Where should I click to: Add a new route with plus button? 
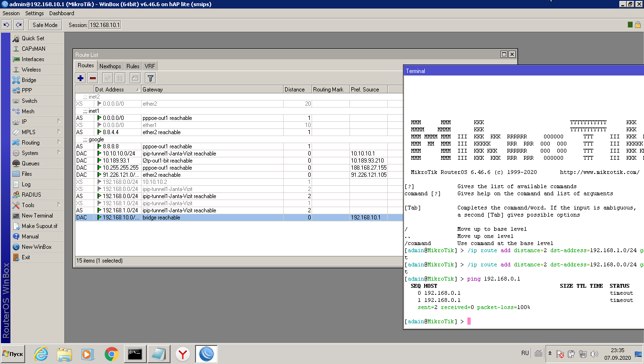(80, 78)
